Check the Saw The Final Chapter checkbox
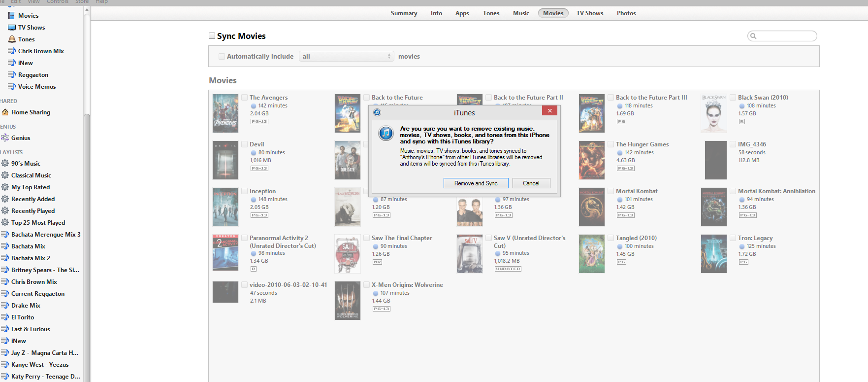This screenshot has height=382, width=868. pyautogui.click(x=366, y=238)
